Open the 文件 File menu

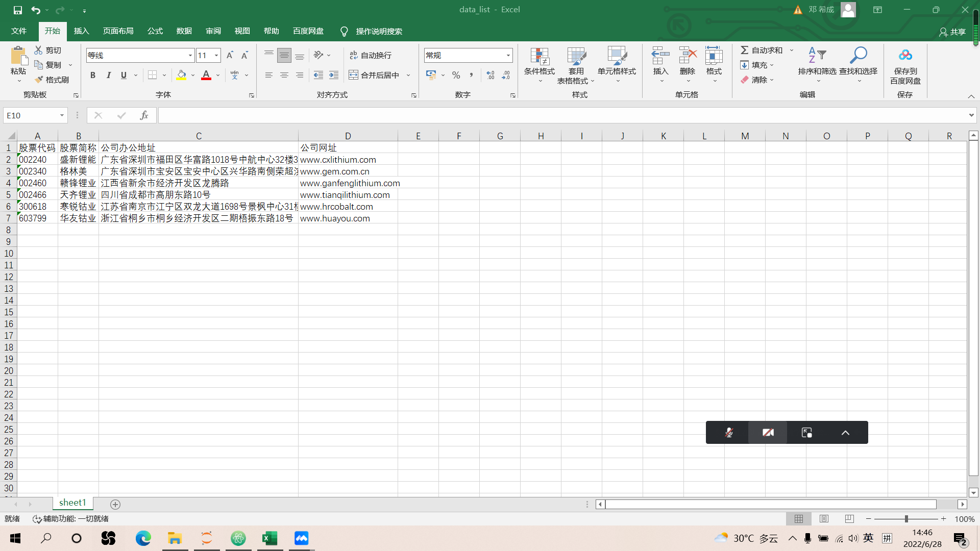19,31
